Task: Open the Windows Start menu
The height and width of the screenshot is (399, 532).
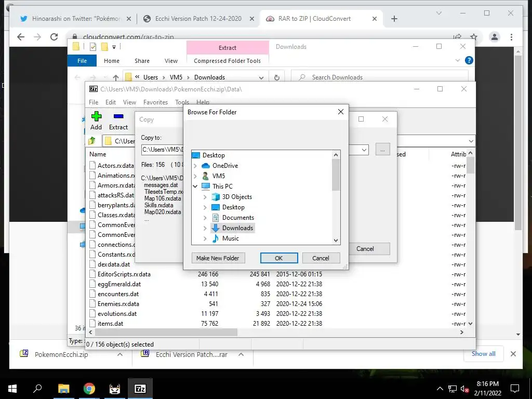Action: [12, 389]
